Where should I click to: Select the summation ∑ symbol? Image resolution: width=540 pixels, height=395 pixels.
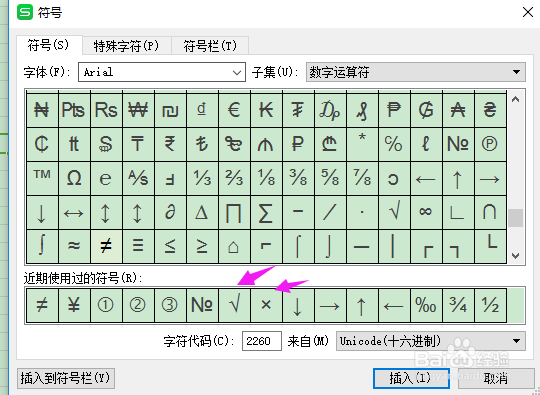tap(266, 212)
